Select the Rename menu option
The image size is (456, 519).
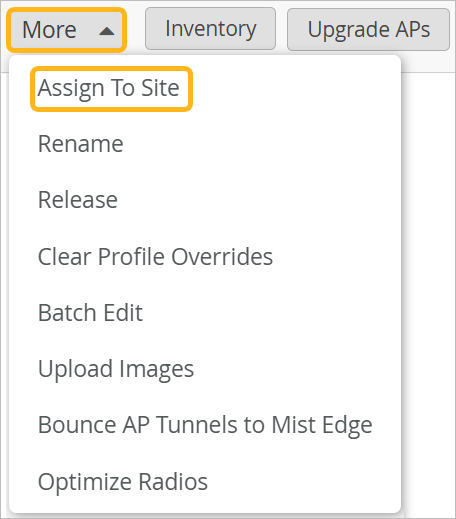pos(81,144)
